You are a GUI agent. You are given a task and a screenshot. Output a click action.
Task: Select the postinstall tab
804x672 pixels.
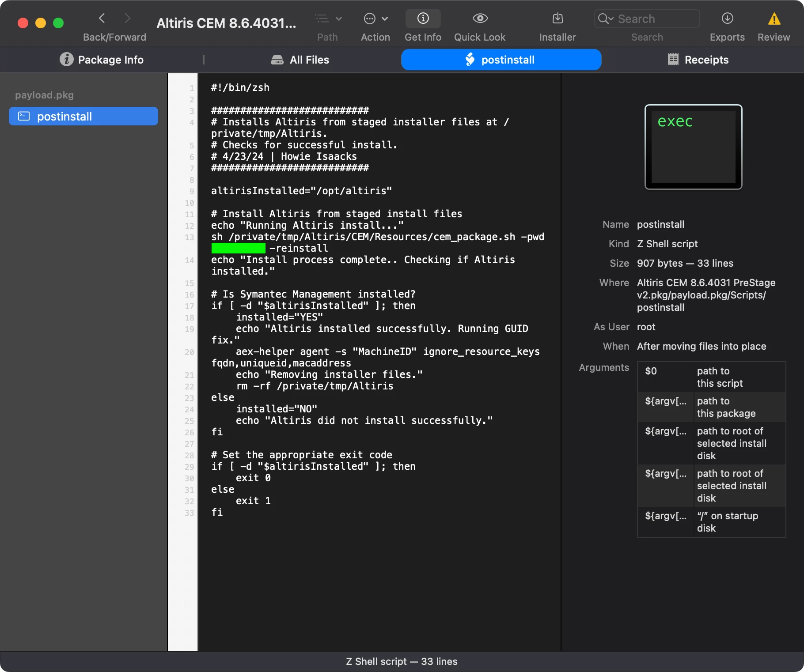(x=501, y=60)
